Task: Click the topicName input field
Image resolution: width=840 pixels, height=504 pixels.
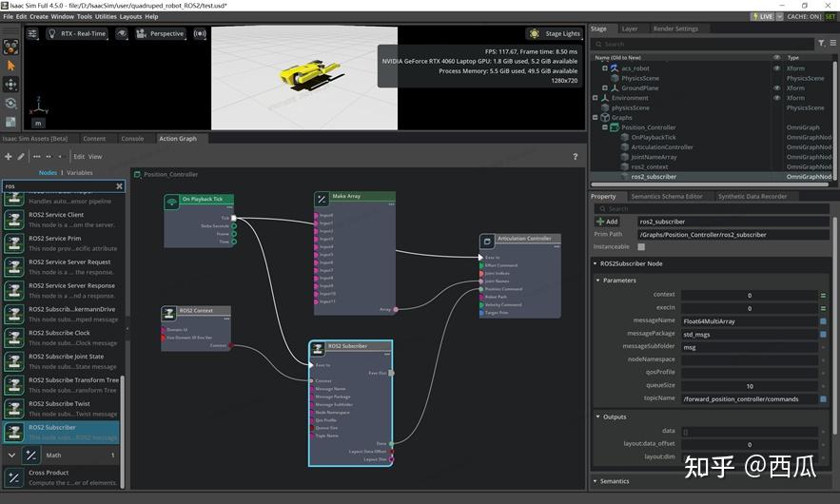Action: click(x=749, y=398)
